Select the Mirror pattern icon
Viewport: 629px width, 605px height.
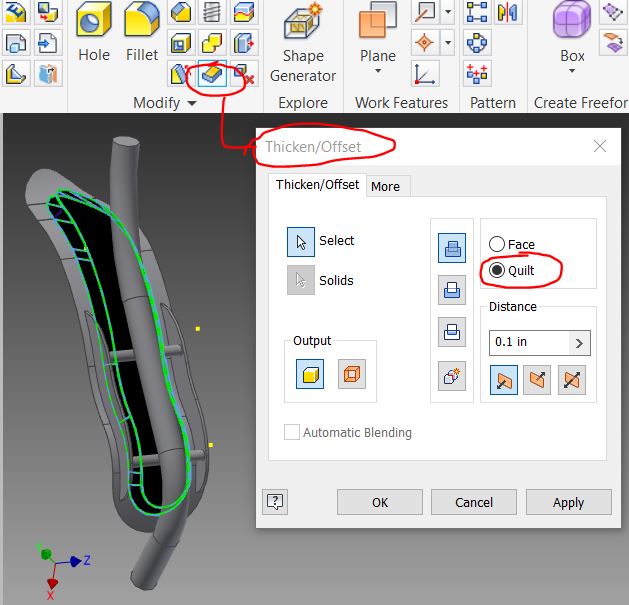(507, 12)
